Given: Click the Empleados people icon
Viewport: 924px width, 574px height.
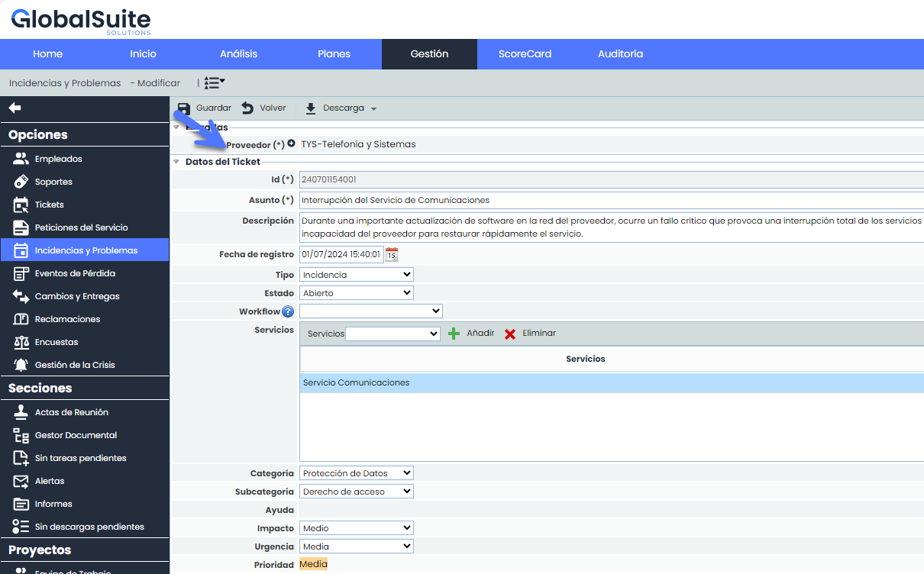Looking at the screenshot, I should point(21,159).
